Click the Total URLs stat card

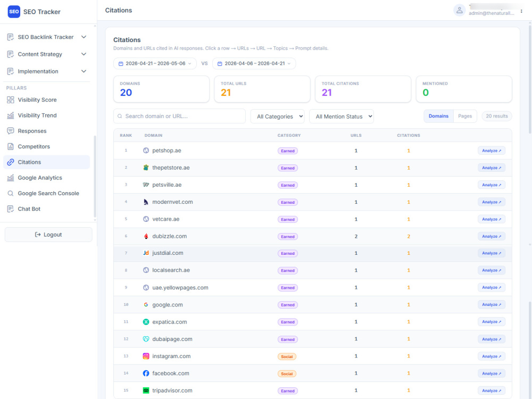(262, 89)
